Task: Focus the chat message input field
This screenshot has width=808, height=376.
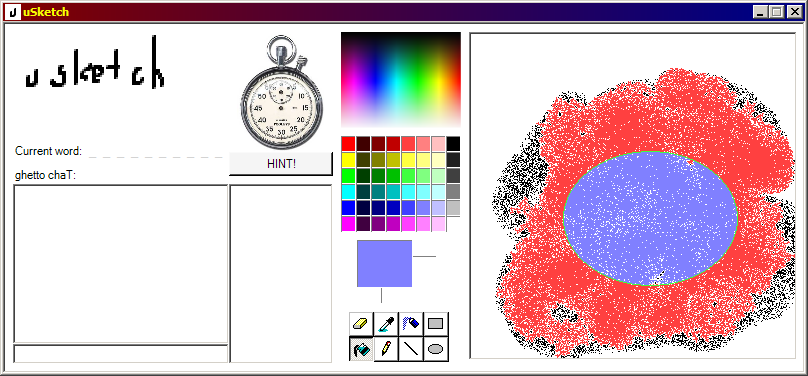Action: coord(121,354)
